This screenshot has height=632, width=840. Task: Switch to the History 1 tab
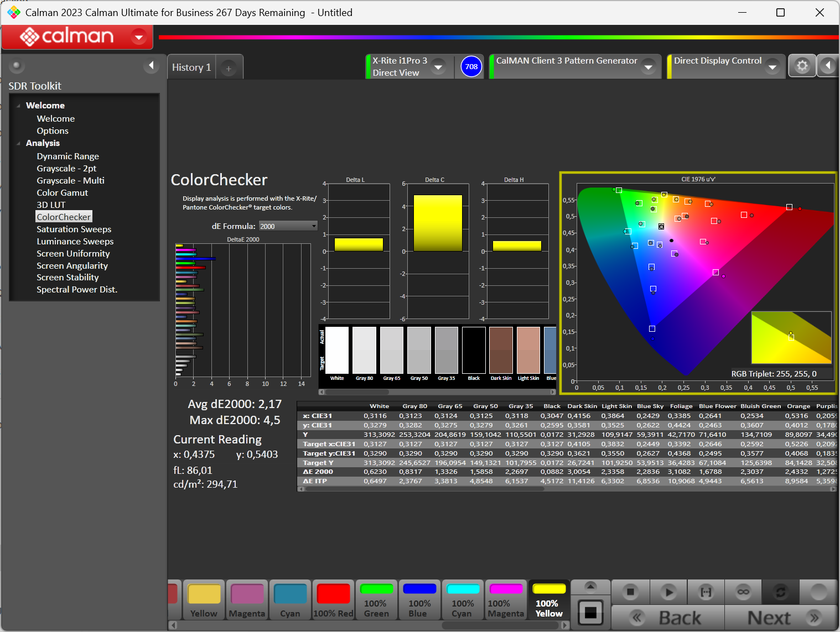pyautogui.click(x=191, y=67)
